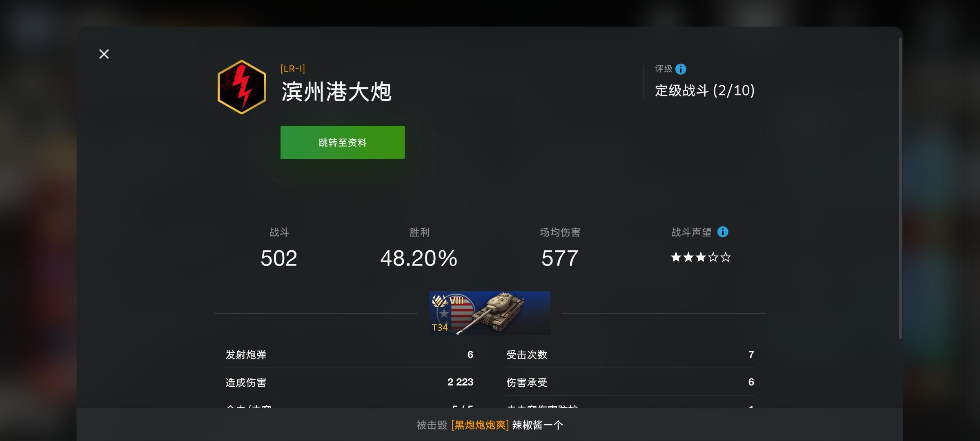The height and width of the screenshot is (441, 980).
Task: Click the 造成伤害 2 223 row
Action: (x=350, y=382)
